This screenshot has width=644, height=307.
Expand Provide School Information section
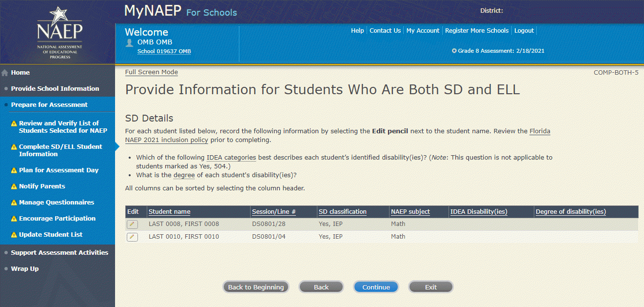55,89
